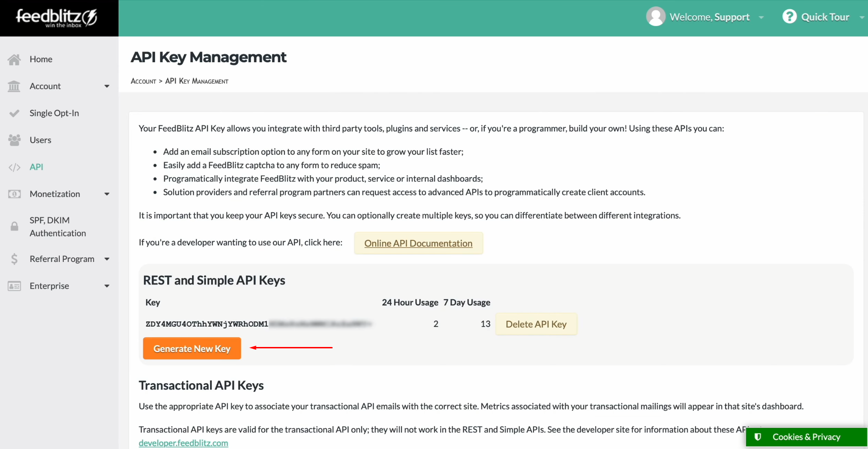Click the Users group icon
The height and width of the screenshot is (449, 868).
pos(14,140)
